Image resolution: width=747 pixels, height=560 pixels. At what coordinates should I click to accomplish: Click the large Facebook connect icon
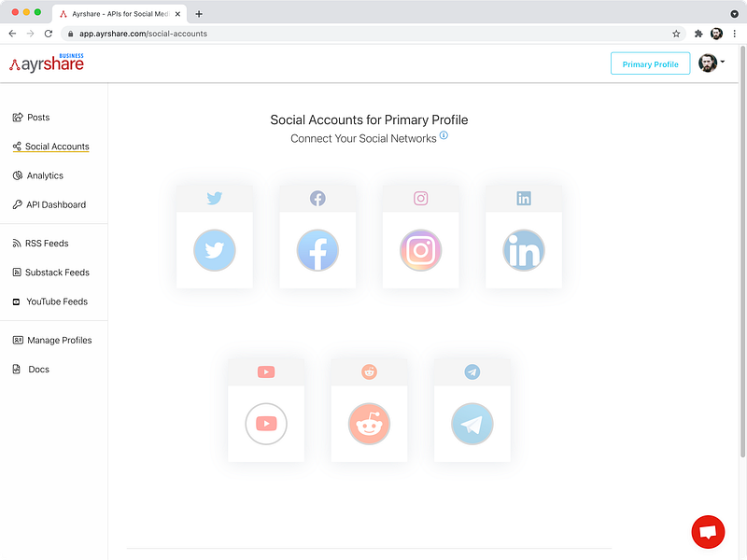coord(317,250)
